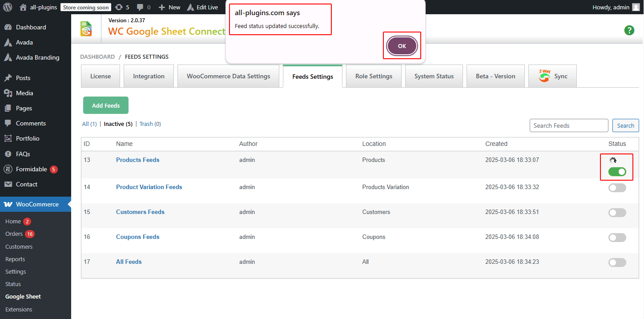The image size is (644, 319).
Task: Disable the Products Feeds status toggle
Action: coord(617,171)
